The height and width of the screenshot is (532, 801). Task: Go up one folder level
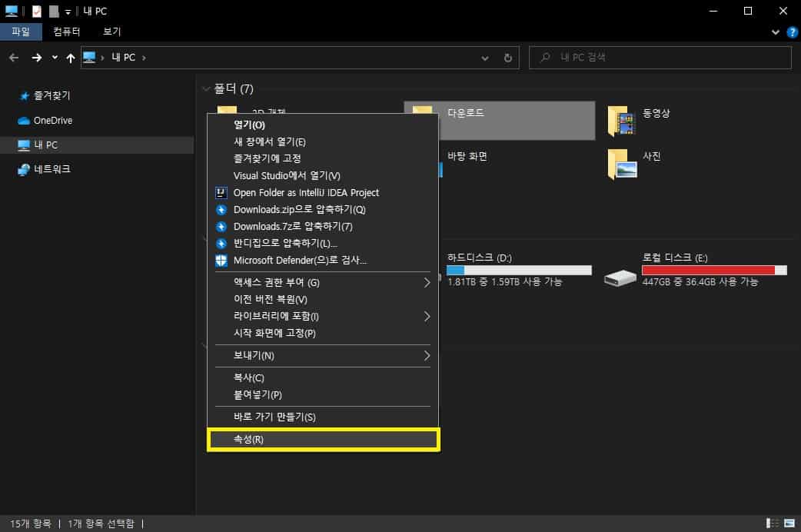pyautogui.click(x=71, y=58)
